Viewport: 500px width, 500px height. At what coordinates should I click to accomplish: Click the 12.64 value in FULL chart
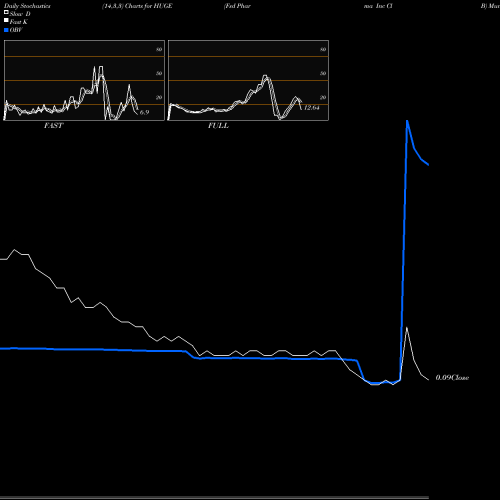tap(312, 107)
